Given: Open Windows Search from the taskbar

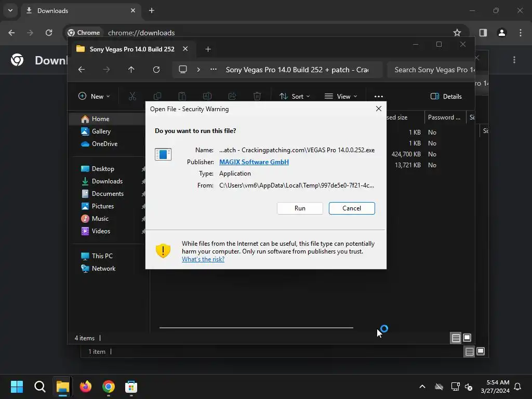Looking at the screenshot, I should tap(39, 387).
